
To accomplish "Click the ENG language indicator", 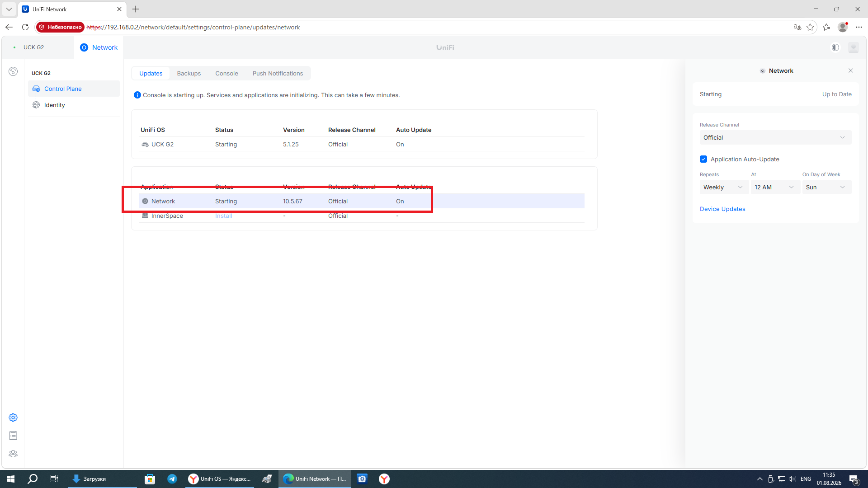I will click(806, 479).
